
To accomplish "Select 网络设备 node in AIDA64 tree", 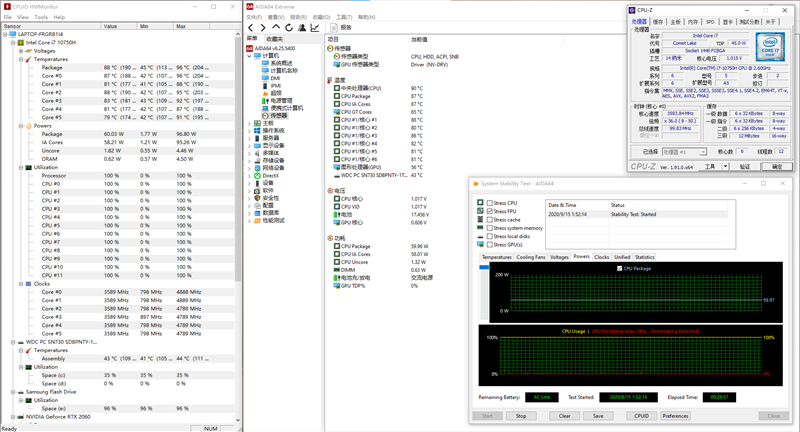I will tap(273, 168).
